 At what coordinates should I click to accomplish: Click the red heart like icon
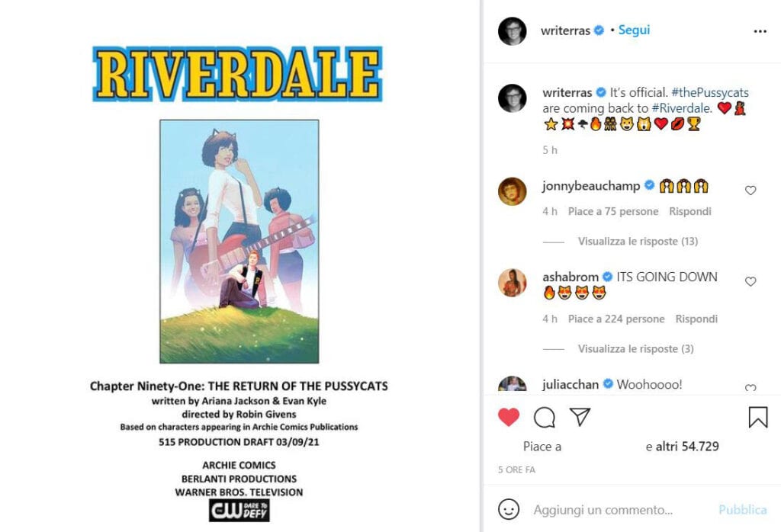509,417
